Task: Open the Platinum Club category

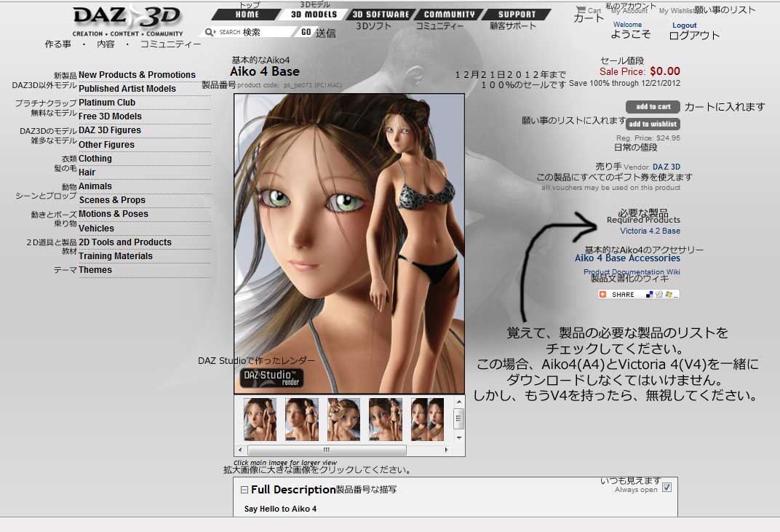Action: (x=107, y=103)
